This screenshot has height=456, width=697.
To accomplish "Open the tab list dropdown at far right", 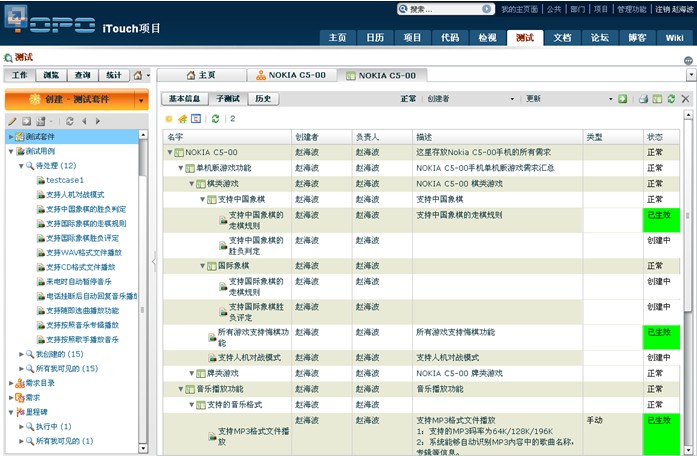I will (691, 75).
